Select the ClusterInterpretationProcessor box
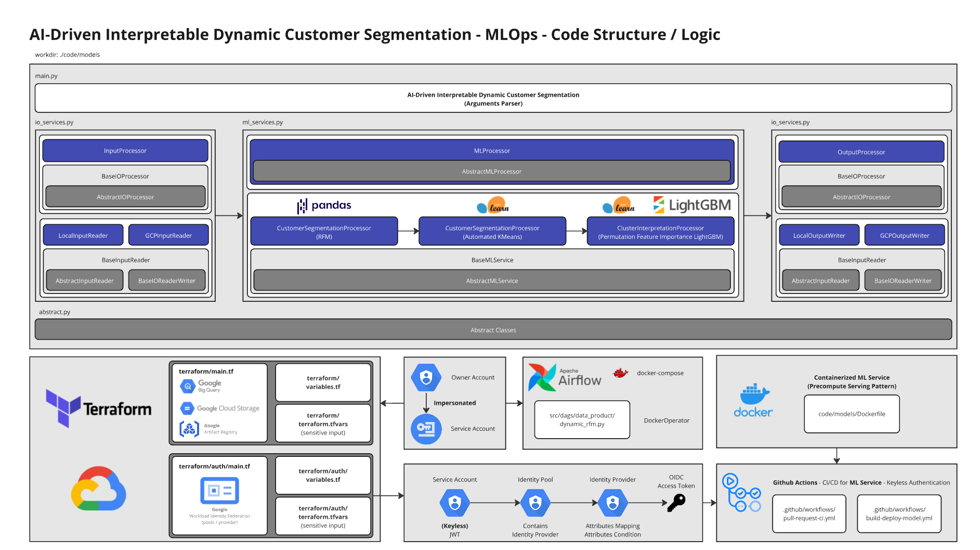Screen dimensions: 980x550 coord(661,232)
